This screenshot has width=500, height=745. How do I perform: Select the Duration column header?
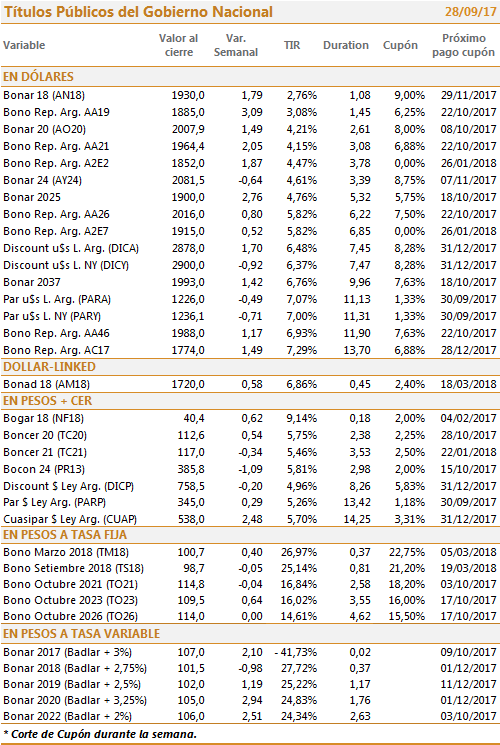tap(346, 45)
